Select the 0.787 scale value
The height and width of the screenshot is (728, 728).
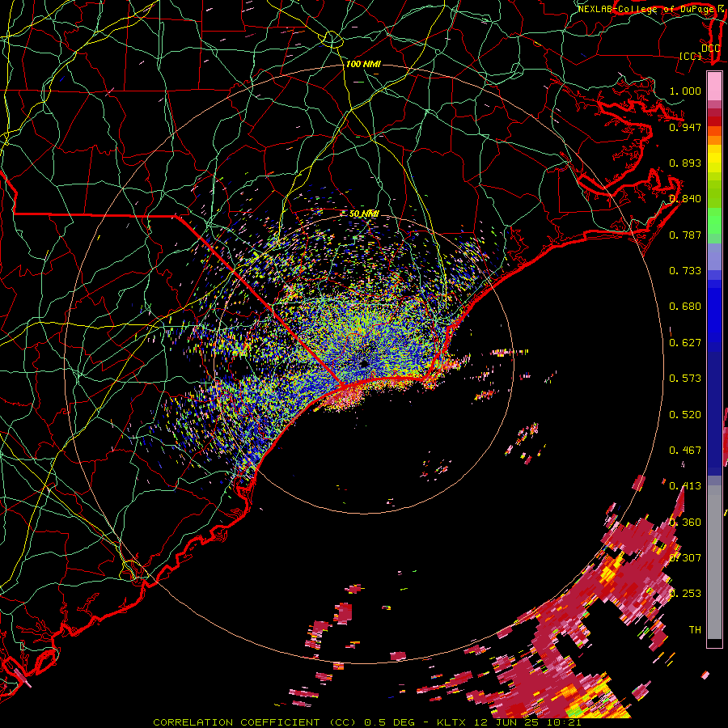coord(685,235)
